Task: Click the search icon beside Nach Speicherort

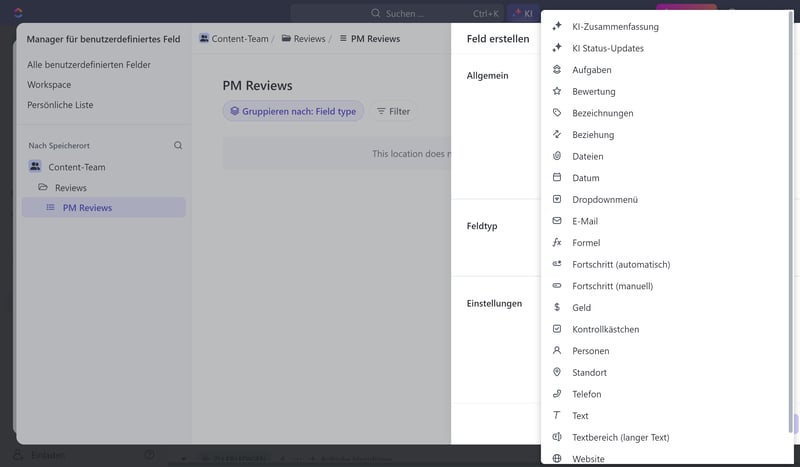Action: tap(178, 145)
